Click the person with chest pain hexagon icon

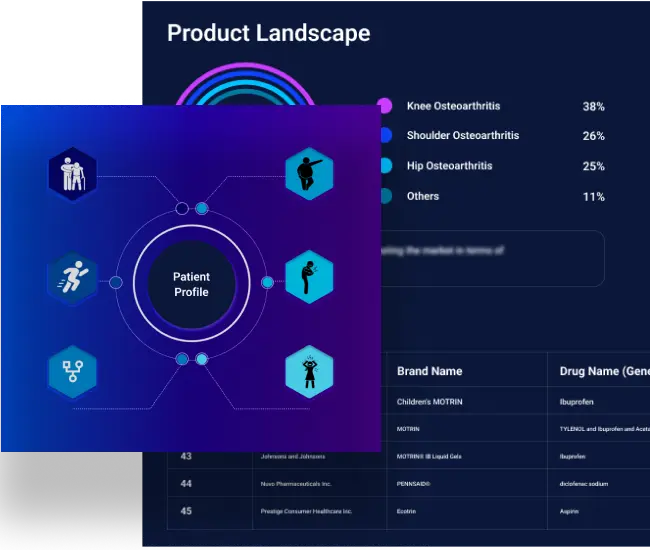tap(309, 276)
